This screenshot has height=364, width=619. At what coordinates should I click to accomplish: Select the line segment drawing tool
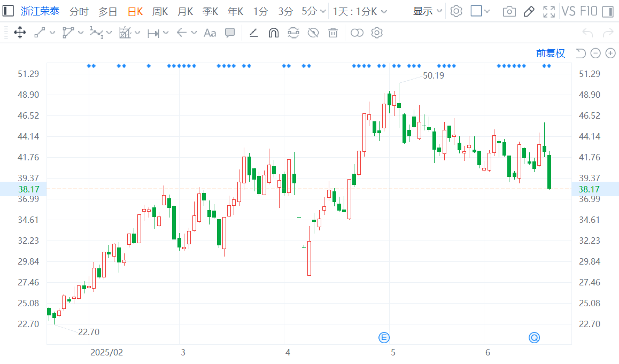coord(40,33)
